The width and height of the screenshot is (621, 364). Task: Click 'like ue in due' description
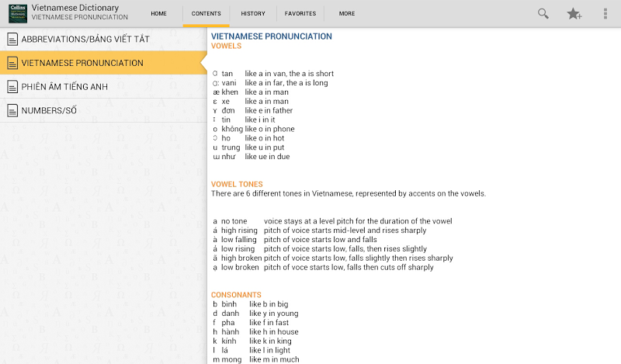tap(267, 157)
